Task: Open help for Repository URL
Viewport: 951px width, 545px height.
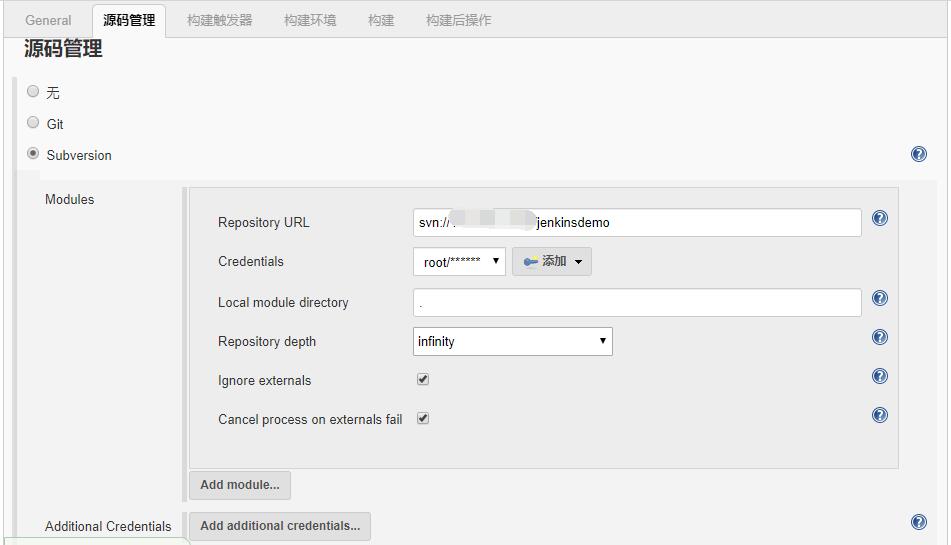Action: tap(879, 218)
